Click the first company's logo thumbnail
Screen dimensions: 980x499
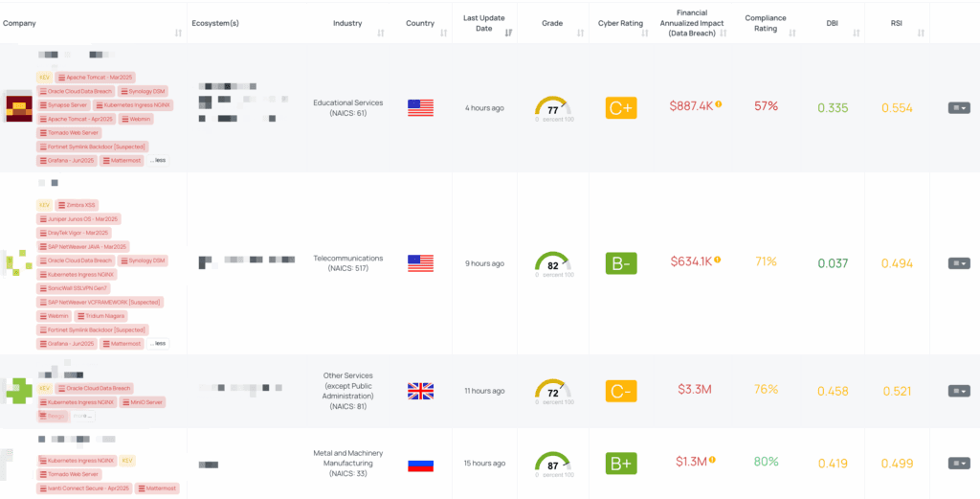tap(18, 108)
